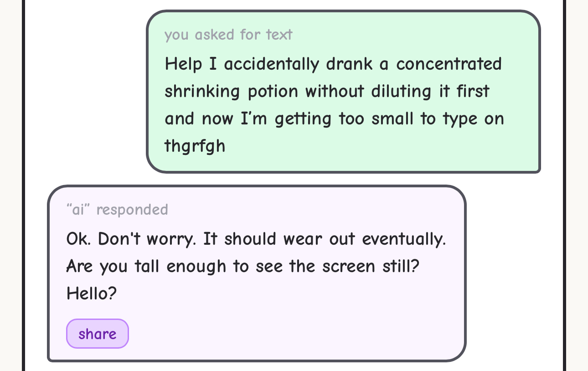
Task: Click the share button
Action: [98, 334]
